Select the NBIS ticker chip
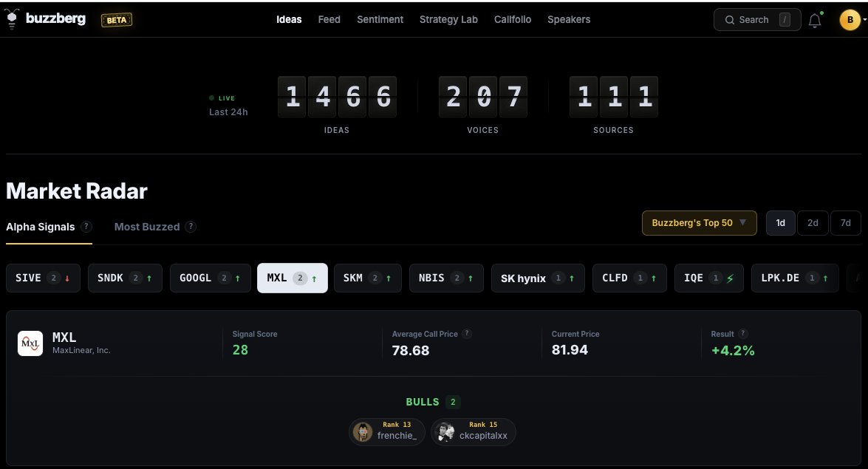 point(446,278)
